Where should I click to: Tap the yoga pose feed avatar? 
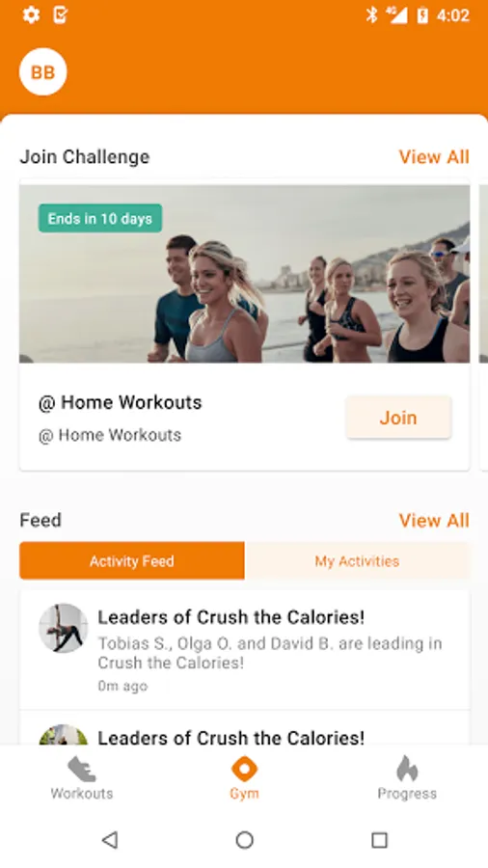click(63, 628)
